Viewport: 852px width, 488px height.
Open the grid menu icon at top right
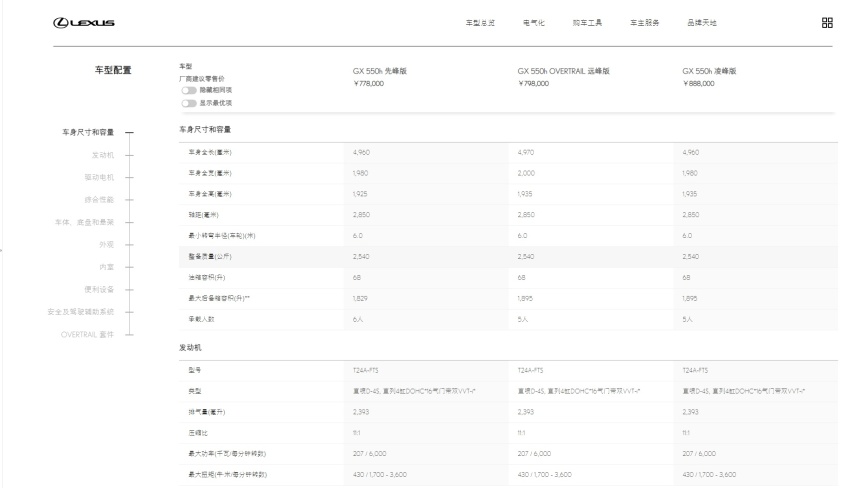tap(827, 23)
